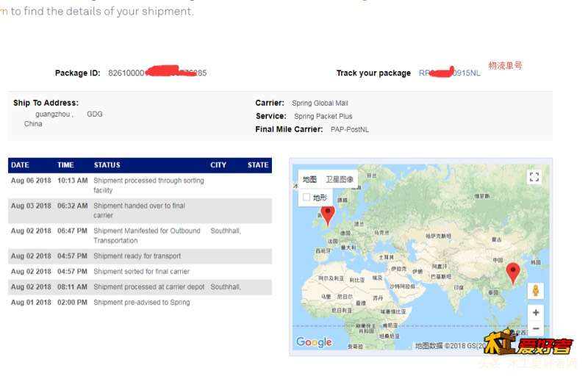Screen dimensions: 588x376
Task: Enable the 地形 terrain checkbox
Action: pos(306,197)
